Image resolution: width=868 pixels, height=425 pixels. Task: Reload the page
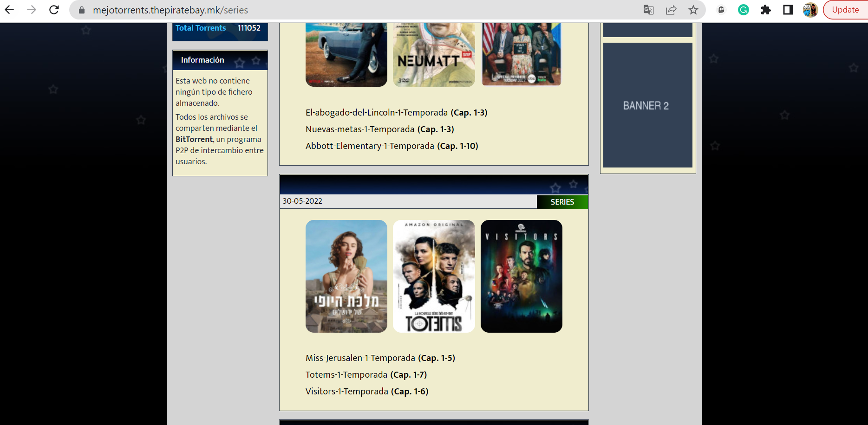54,10
